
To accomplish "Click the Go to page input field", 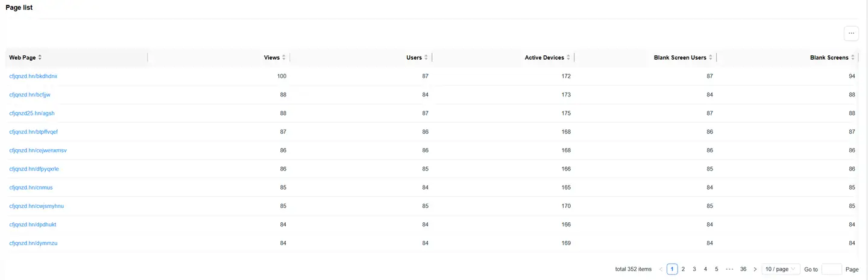I will click(x=831, y=269).
